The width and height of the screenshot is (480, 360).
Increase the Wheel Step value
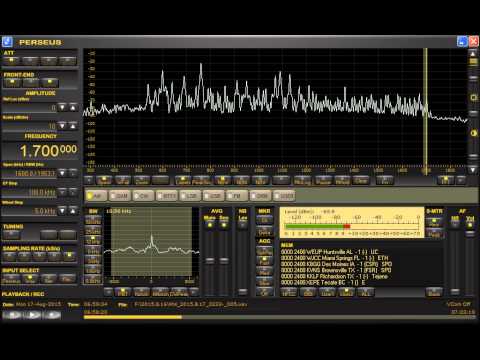[73, 211]
